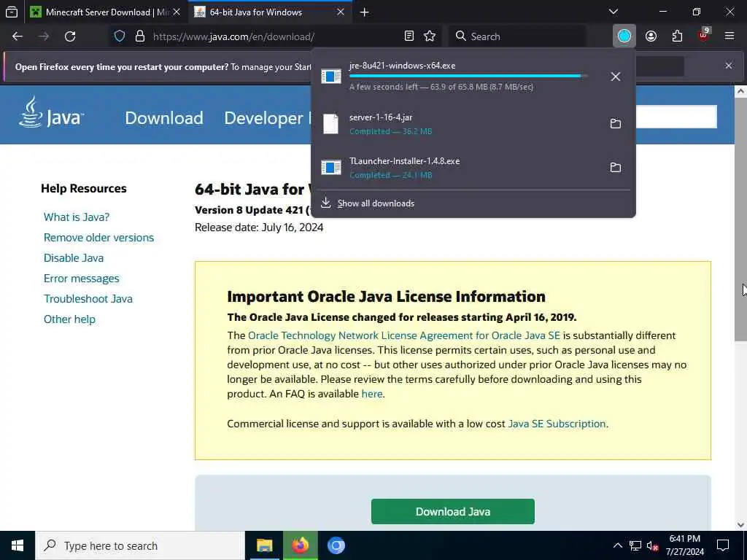Click the Java logo
This screenshot has width=747, height=560.
pos(52,113)
